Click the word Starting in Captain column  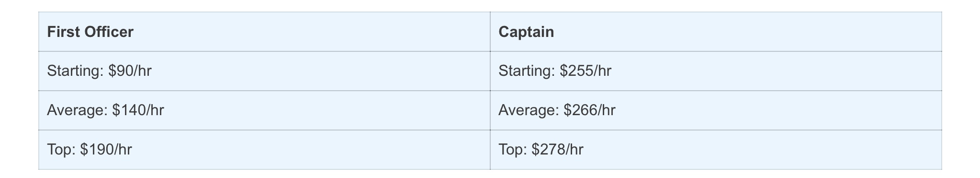pos(525,71)
